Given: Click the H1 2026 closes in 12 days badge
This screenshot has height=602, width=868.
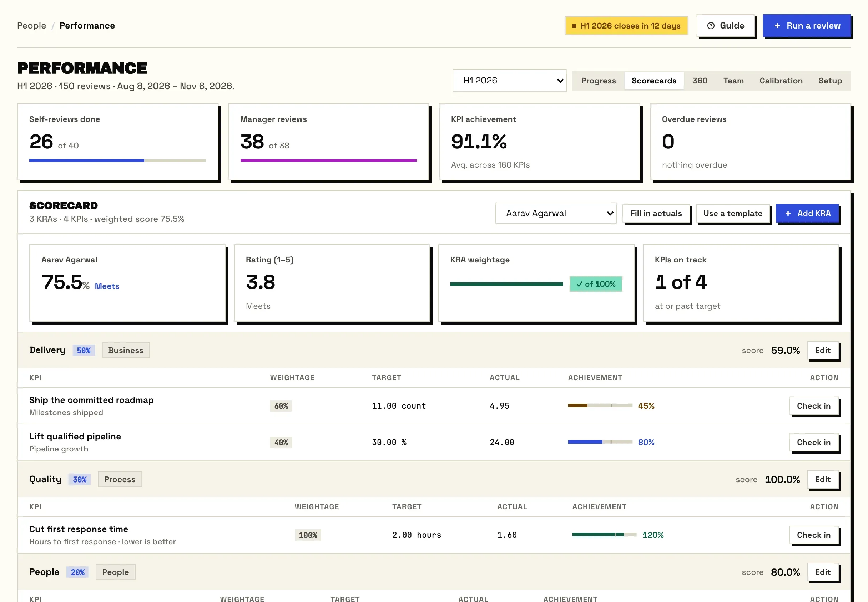Looking at the screenshot, I should [626, 26].
